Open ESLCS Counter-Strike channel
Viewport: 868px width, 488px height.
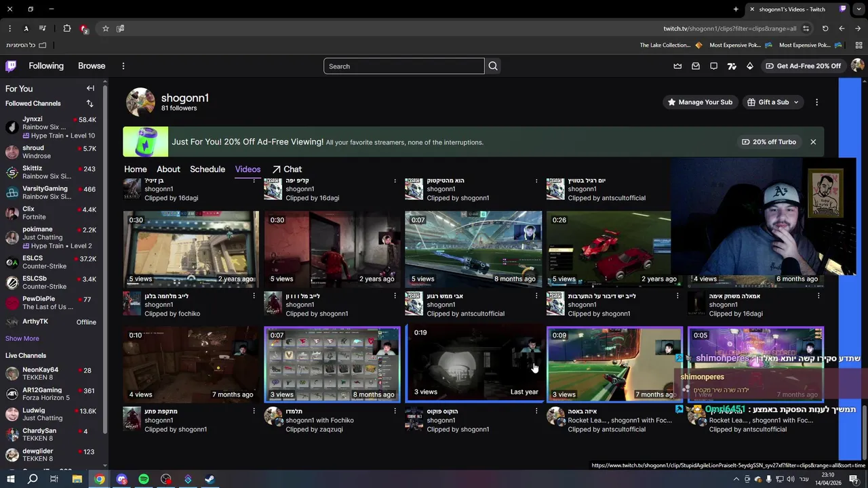coord(51,262)
